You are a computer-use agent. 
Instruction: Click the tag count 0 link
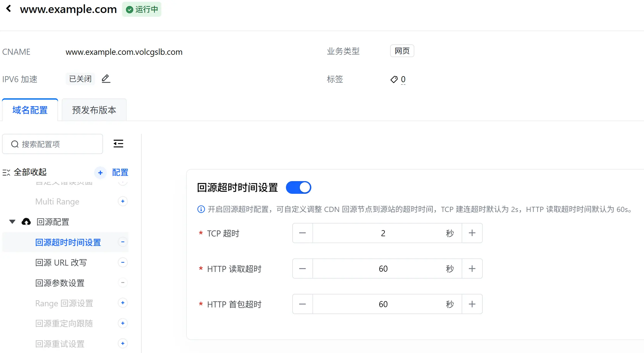tap(403, 79)
